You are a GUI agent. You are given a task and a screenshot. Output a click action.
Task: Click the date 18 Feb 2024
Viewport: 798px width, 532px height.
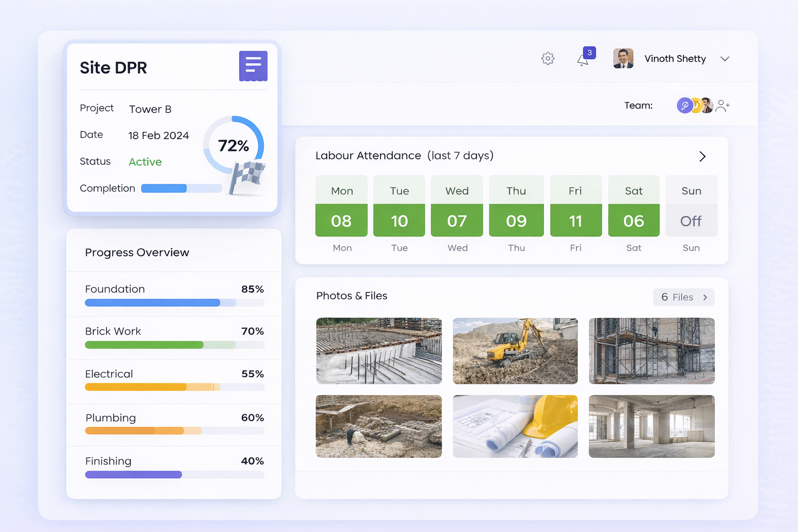(158, 136)
